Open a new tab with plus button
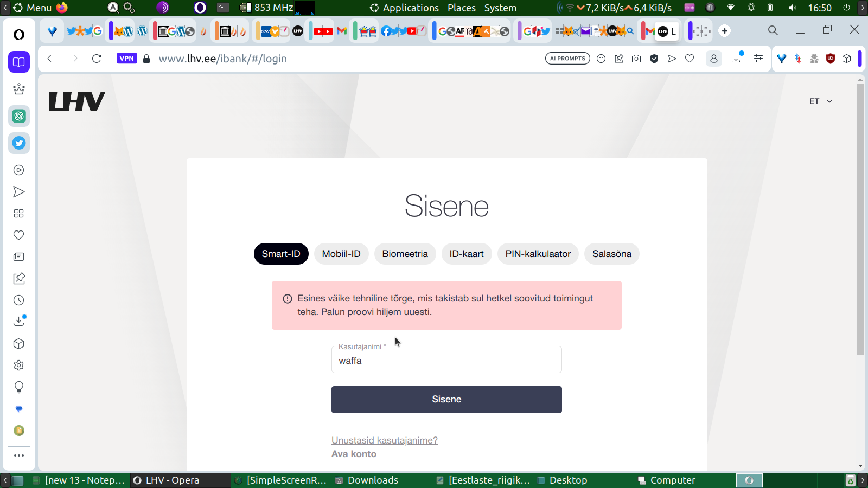Viewport: 868px width, 488px height. (x=725, y=31)
